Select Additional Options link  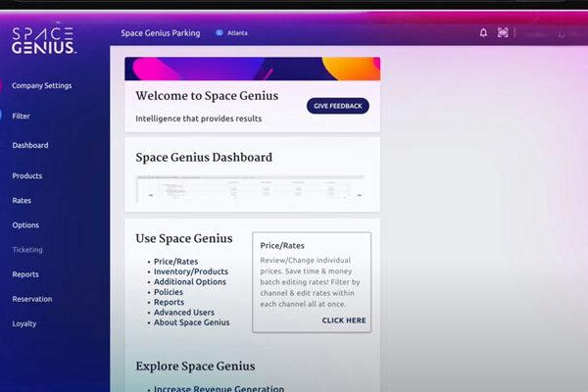190,281
